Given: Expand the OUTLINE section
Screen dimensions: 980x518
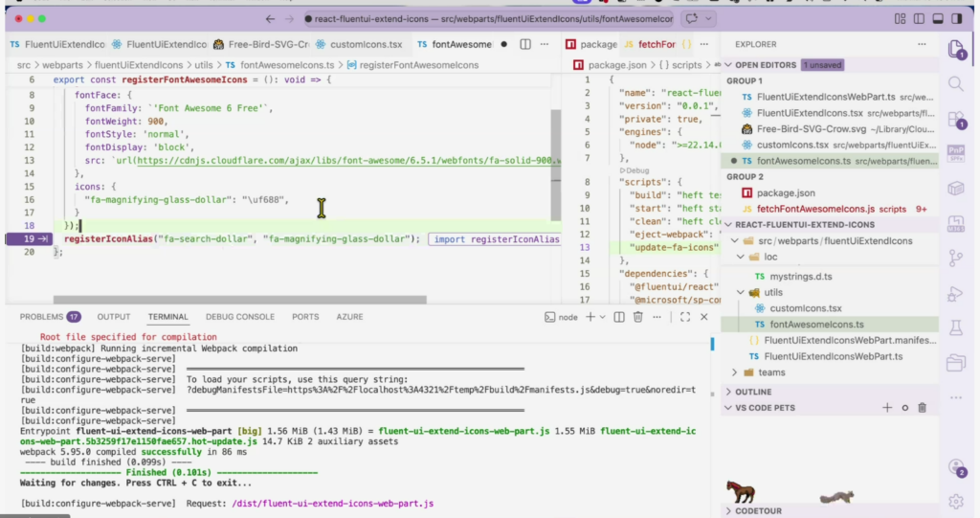Looking at the screenshot, I should (x=754, y=392).
